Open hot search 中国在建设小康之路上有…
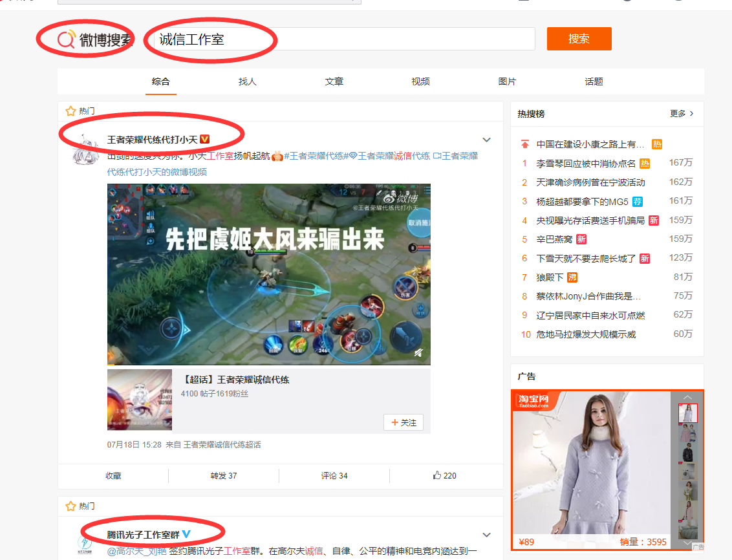This screenshot has width=732, height=560. pyautogui.click(x=590, y=144)
